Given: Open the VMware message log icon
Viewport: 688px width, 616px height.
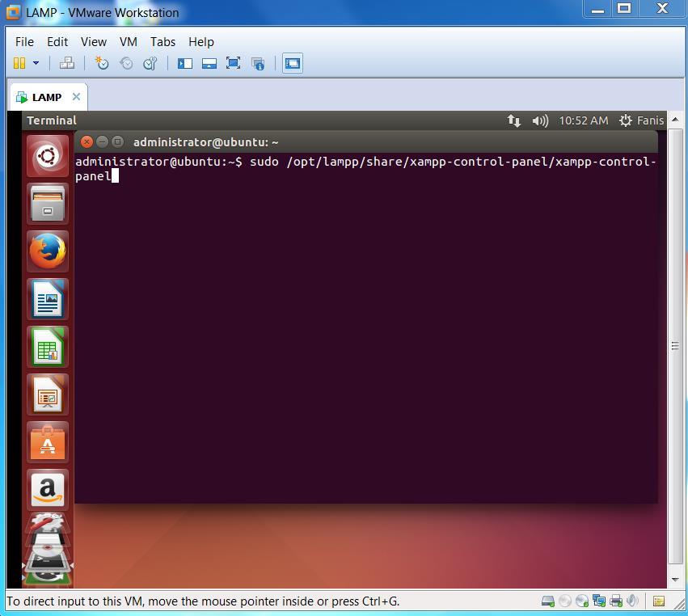Looking at the screenshot, I should click(x=659, y=601).
